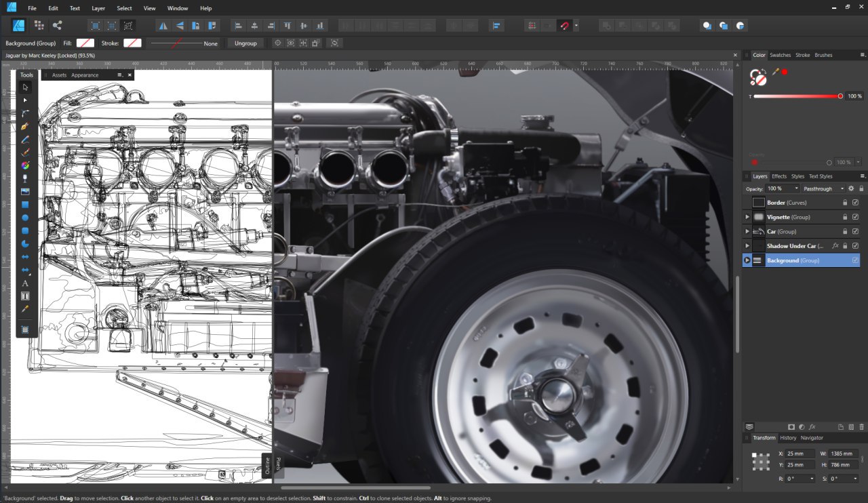Expand the Car group
This screenshot has width=868, height=503.
pos(747,231)
